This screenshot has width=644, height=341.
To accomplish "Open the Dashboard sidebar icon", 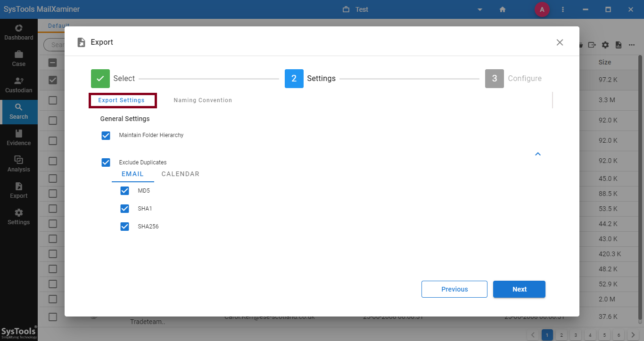I will [x=19, y=32].
